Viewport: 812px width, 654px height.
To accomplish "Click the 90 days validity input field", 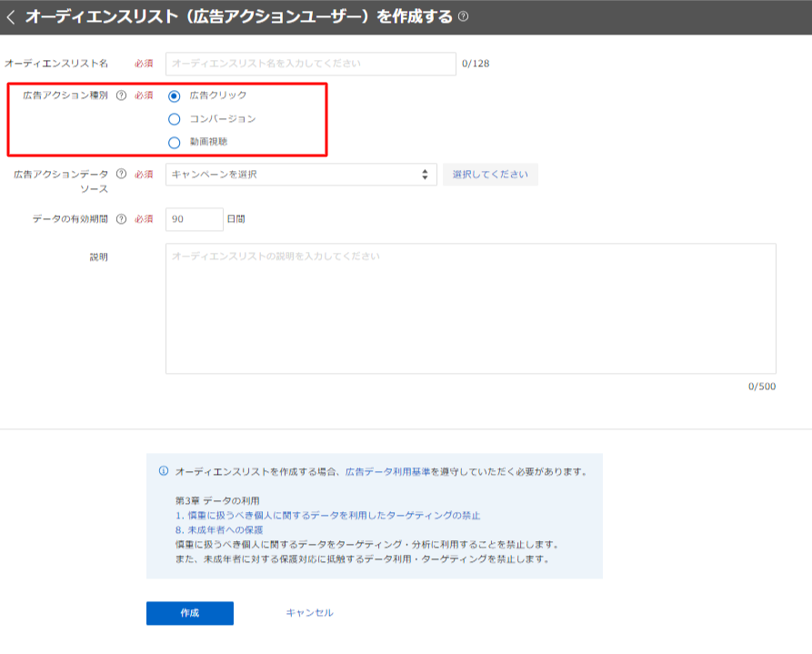I will click(x=195, y=219).
